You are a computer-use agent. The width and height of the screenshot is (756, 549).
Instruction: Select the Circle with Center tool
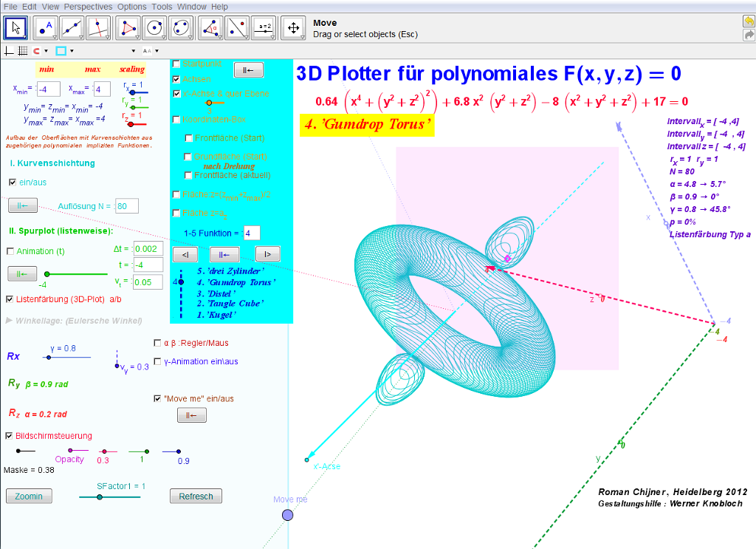pos(154,28)
